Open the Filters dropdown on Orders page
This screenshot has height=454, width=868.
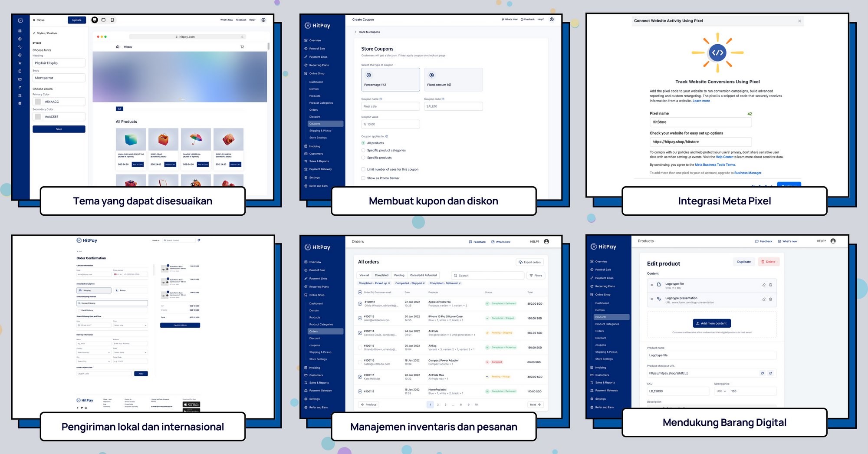(536, 276)
